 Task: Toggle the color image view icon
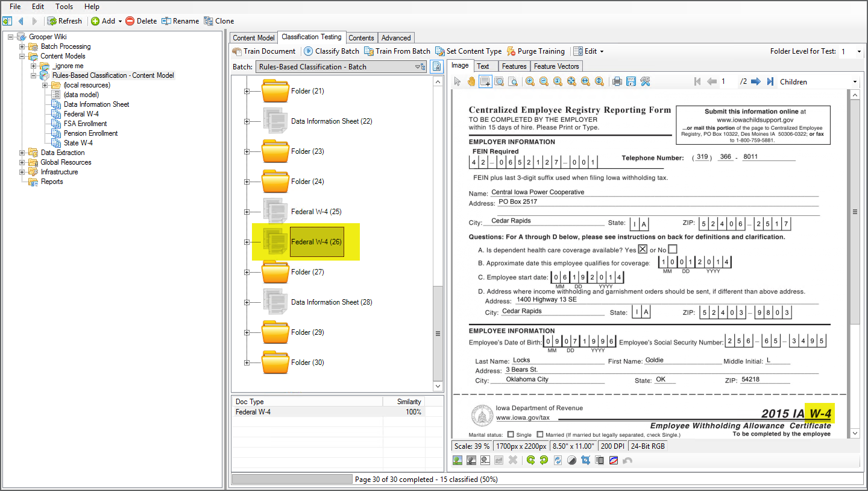[x=458, y=460]
